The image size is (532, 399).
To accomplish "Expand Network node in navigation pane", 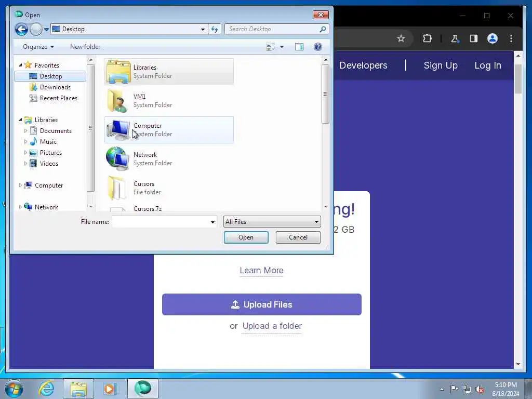I will click(20, 207).
